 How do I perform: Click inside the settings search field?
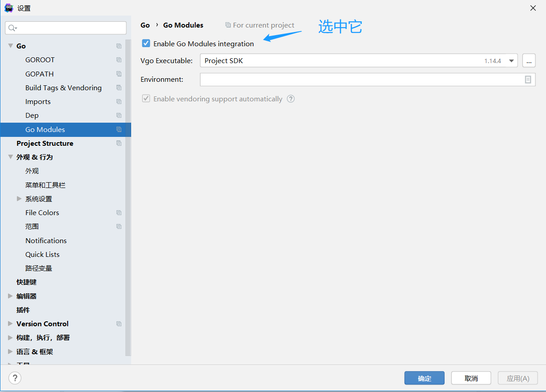pyautogui.click(x=66, y=28)
